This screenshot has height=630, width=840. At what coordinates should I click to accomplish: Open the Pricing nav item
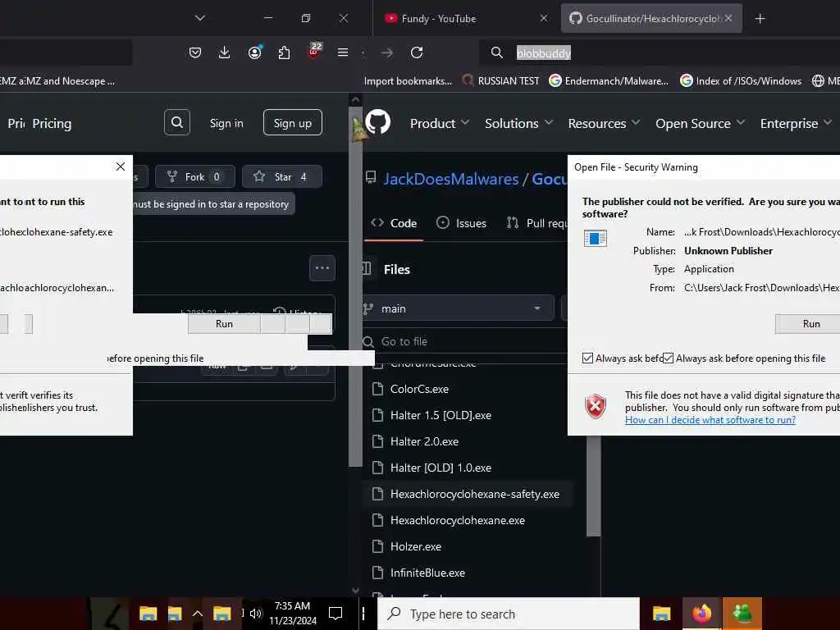52,123
